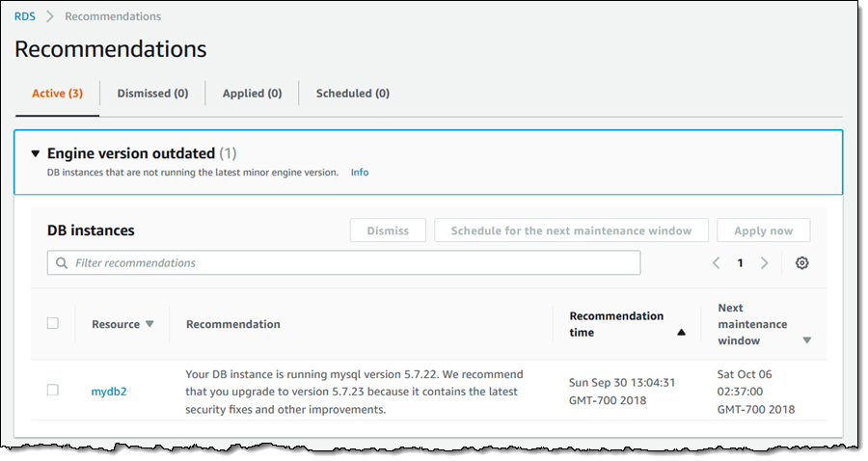
Task: Click the Resource column sort arrow
Action: click(x=149, y=325)
